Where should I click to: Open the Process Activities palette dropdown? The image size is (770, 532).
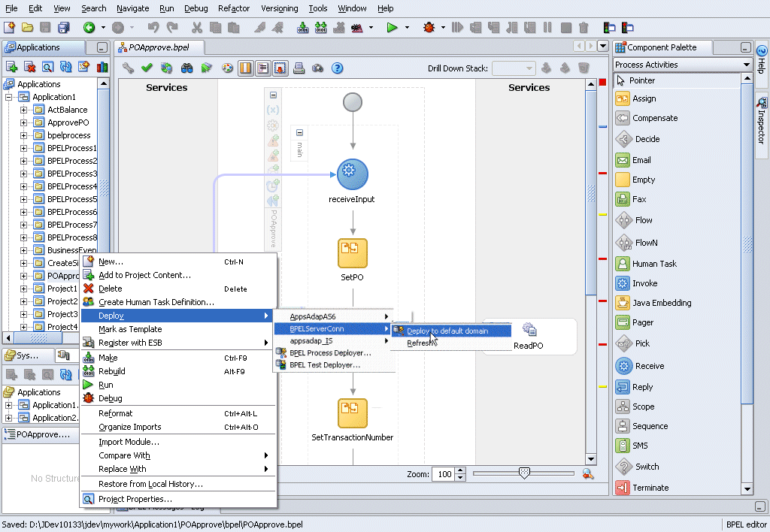(x=747, y=65)
